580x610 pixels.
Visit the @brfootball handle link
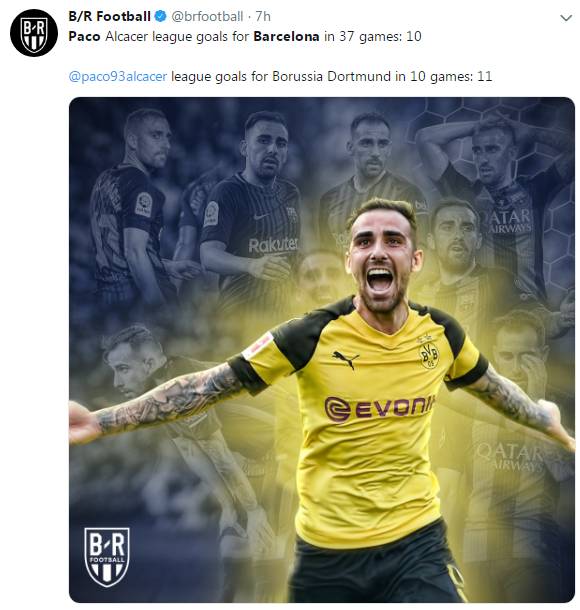click(207, 16)
